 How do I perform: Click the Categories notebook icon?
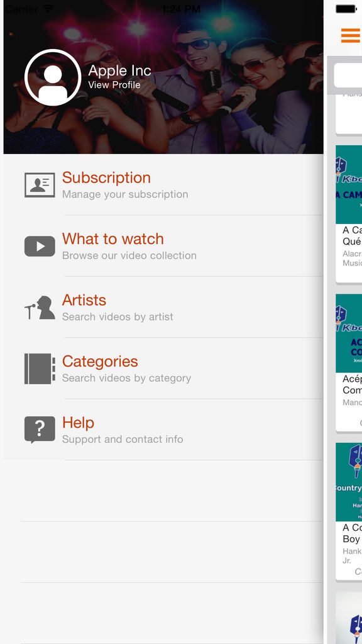(x=40, y=369)
